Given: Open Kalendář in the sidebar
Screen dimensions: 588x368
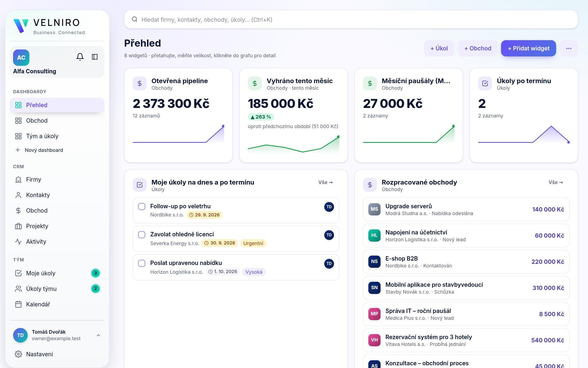Looking at the screenshot, I should point(57,304).
